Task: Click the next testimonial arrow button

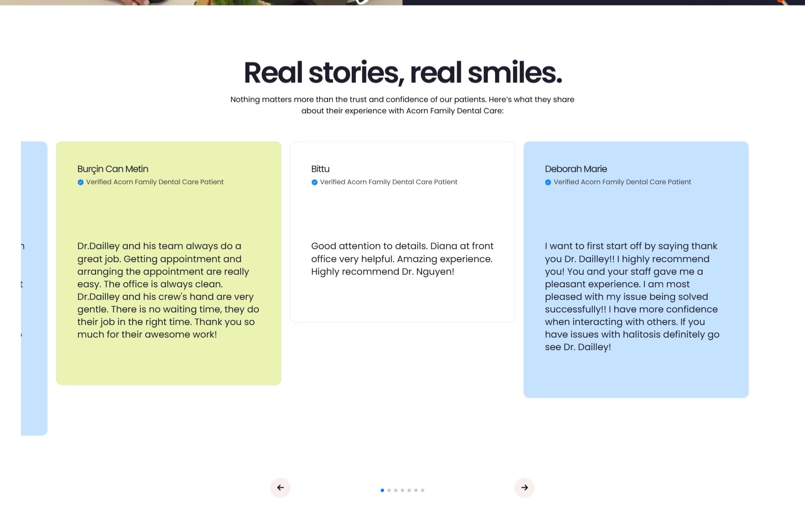Action: click(x=524, y=488)
